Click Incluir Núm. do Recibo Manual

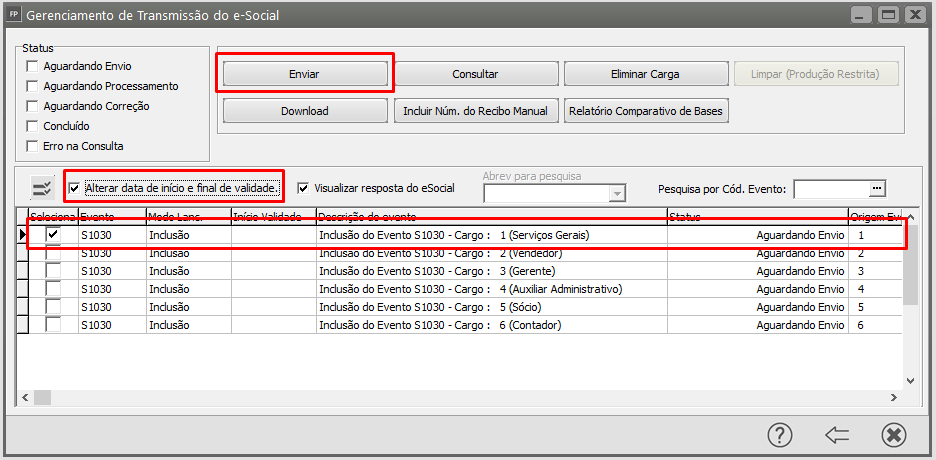click(x=475, y=111)
